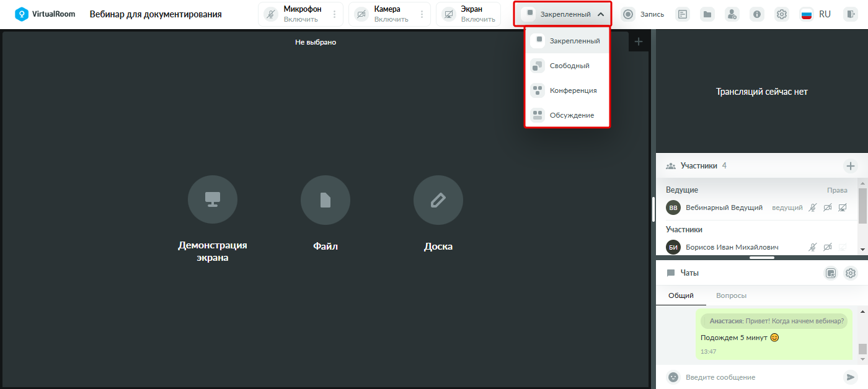
Task: Click the participants/chat panel divider handle
Action: [x=762, y=257]
